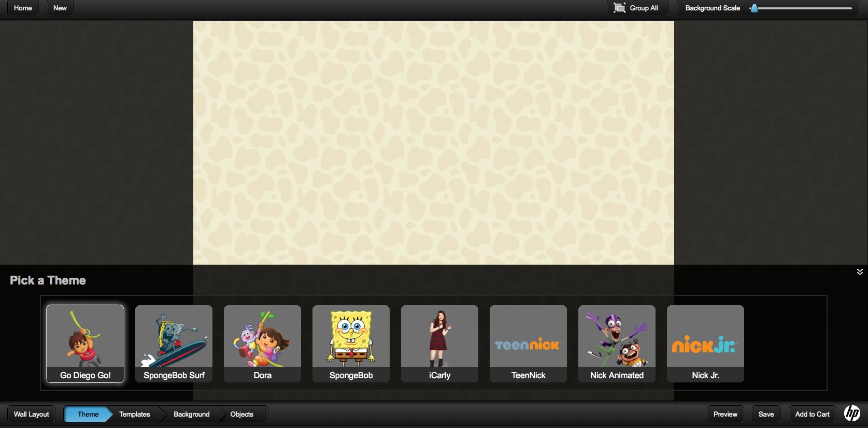Choose the SpongeBob Surf theme
The width and height of the screenshot is (868, 428).
point(174,343)
